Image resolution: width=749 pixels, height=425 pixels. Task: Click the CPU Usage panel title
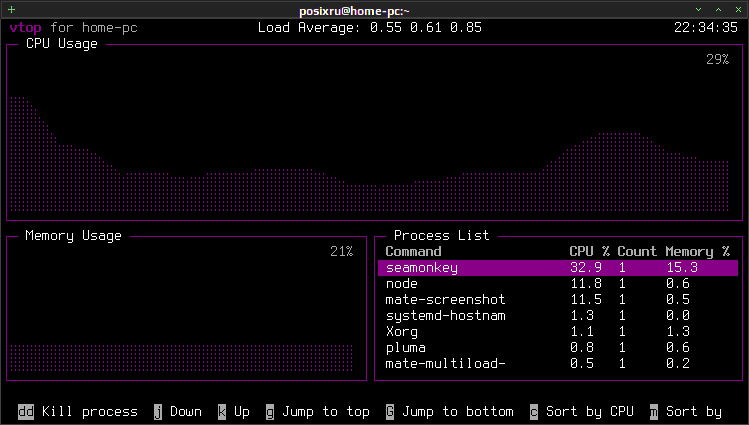pyautogui.click(x=62, y=44)
